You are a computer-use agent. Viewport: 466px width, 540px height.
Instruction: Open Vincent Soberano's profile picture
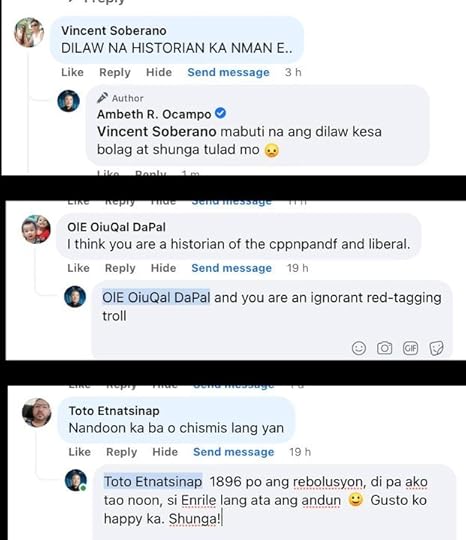point(29,32)
